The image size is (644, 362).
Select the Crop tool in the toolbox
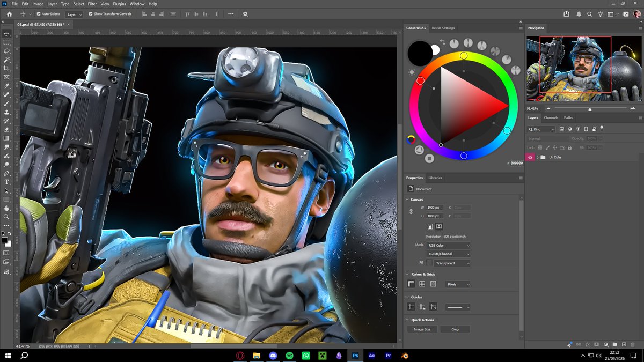[6, 68]
